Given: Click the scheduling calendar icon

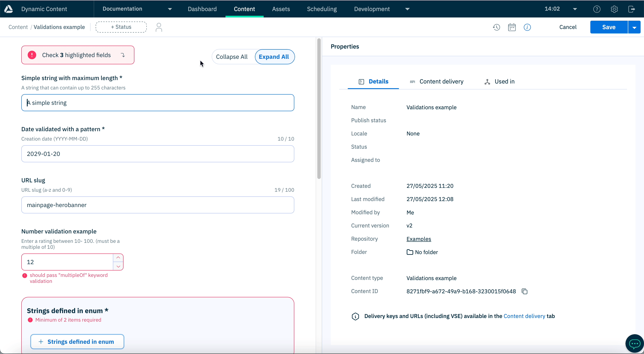Looking at the screenshot, I should (512, 27).
